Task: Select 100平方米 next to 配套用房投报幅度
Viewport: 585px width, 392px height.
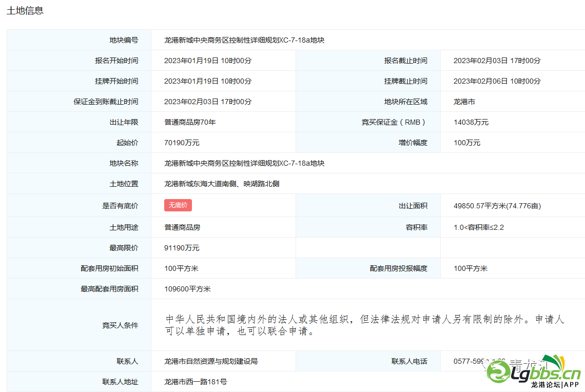Action: tap(471, 268)
